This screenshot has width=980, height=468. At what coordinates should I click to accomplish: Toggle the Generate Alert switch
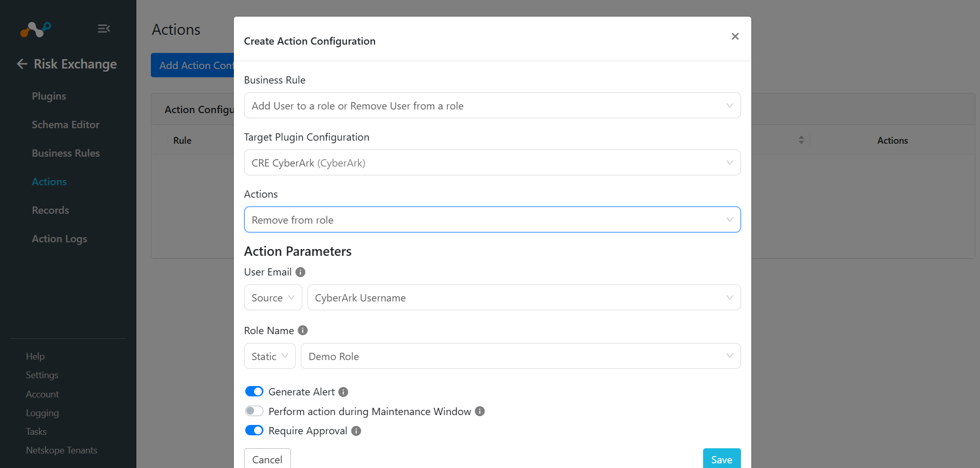[x=254, y=391]
